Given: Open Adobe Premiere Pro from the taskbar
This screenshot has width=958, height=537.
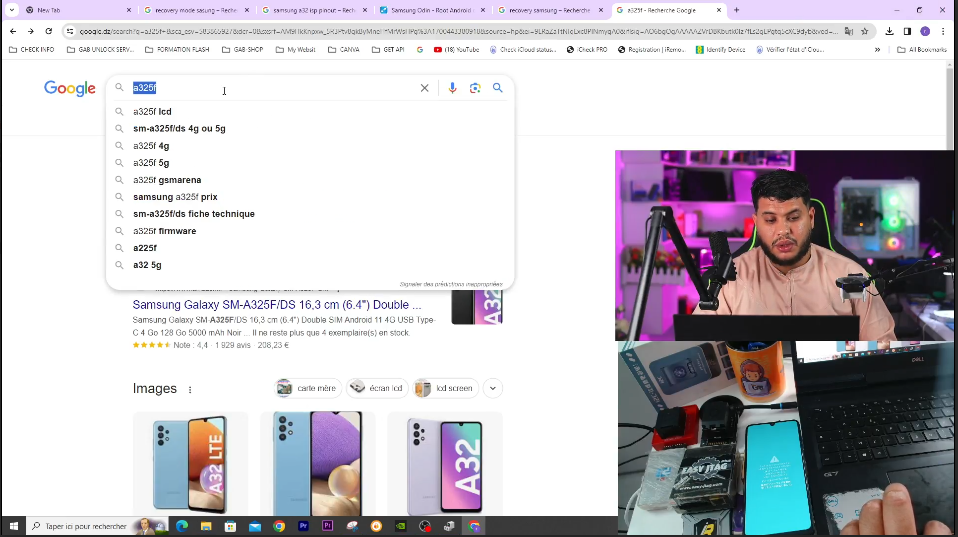Looking at the screenshot, I should point(303,526).
